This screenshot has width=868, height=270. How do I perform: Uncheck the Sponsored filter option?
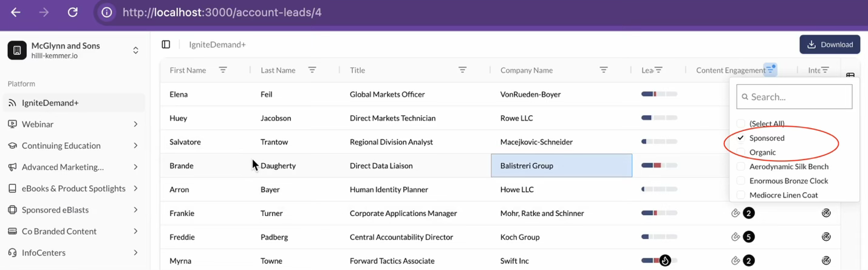point(741,138)
